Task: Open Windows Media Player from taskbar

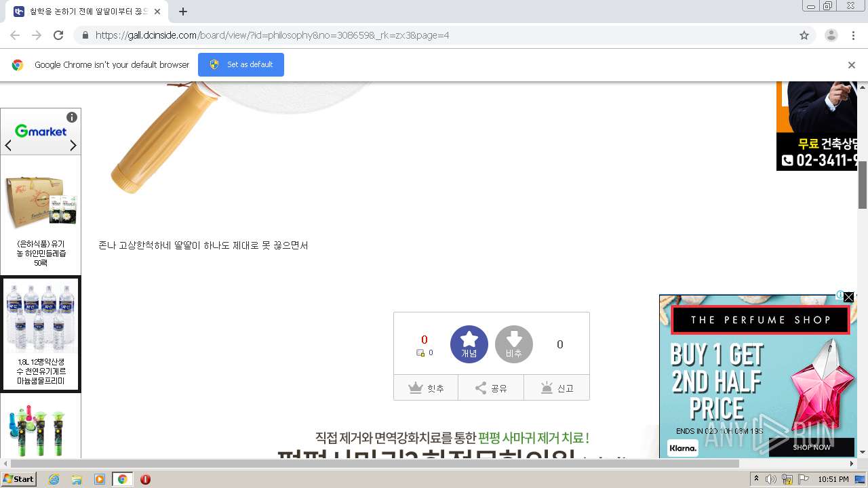Action: click(x=100, y=479)
